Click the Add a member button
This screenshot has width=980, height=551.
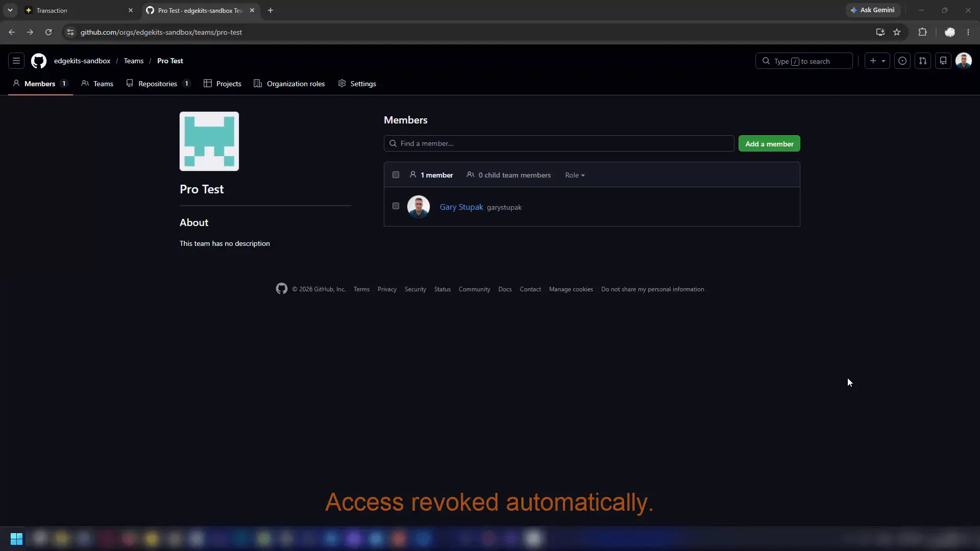pyautogui.click(x=769, y=144)
